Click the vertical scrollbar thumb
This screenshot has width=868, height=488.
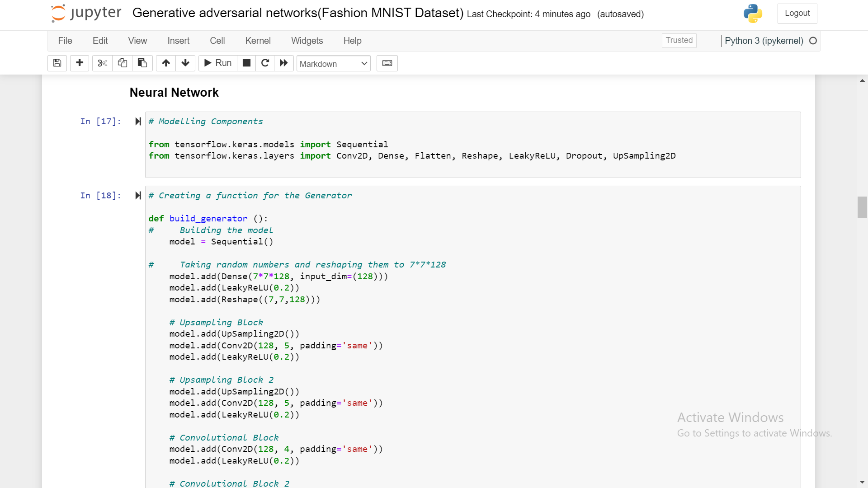pos(862,207)
